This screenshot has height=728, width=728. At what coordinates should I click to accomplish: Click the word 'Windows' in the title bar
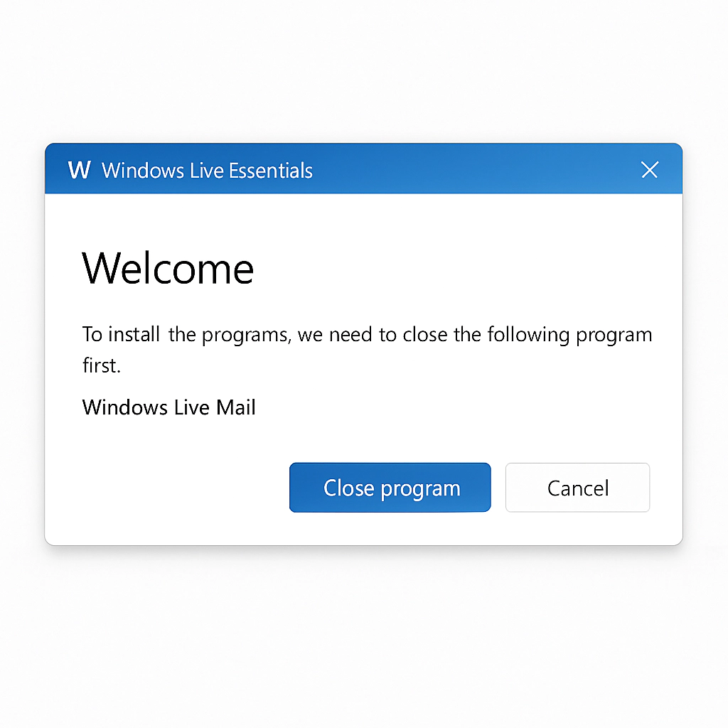click(143, 171)
